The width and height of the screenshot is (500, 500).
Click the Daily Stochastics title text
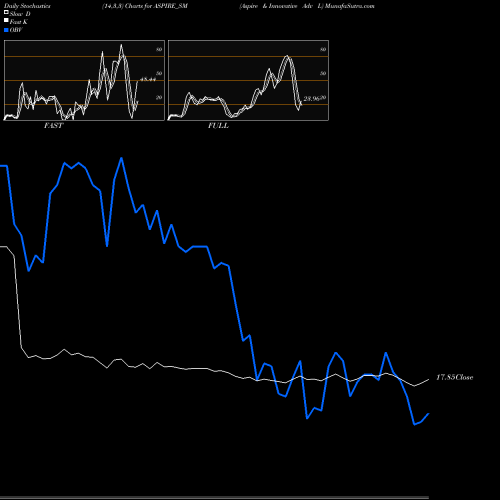pyautogui.click(x=27, y=6)
